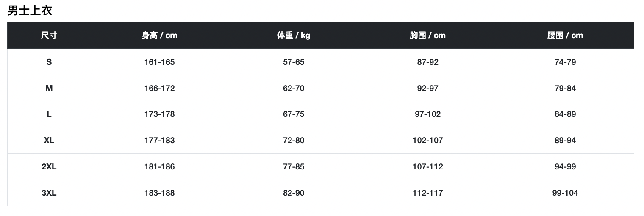This screenshot has width=644, height=216.
Task: Select the 89-94 waist cell
Action: pyautogui.click(x=565, y=141)
